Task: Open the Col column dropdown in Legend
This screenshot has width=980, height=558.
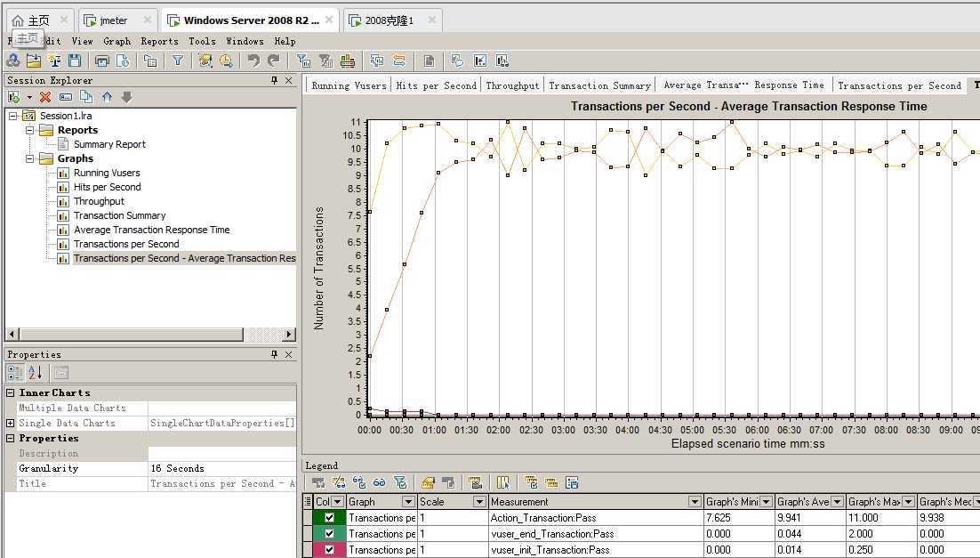Action: [x=338, y=502]
